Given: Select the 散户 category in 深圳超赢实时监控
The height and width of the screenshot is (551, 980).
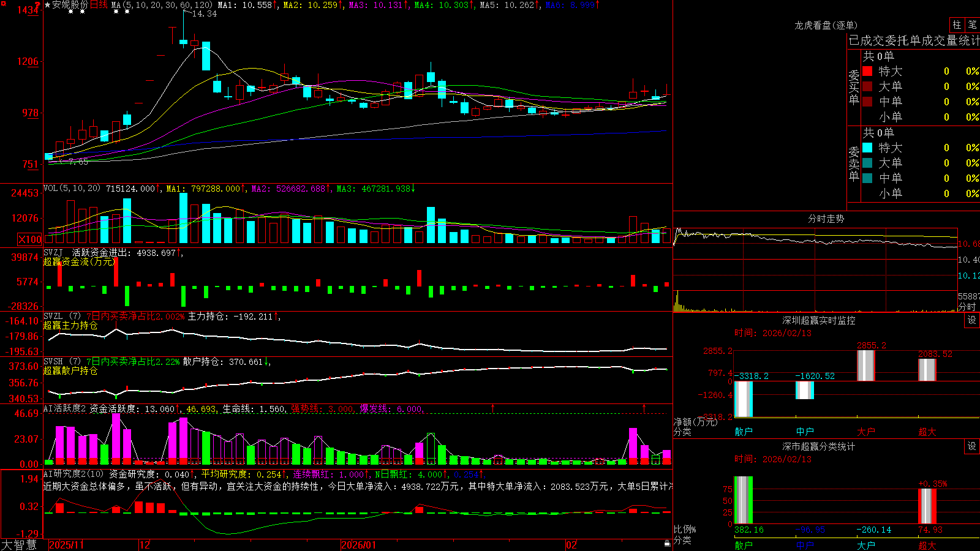Looking at the screenshot, I should point(744,432).
